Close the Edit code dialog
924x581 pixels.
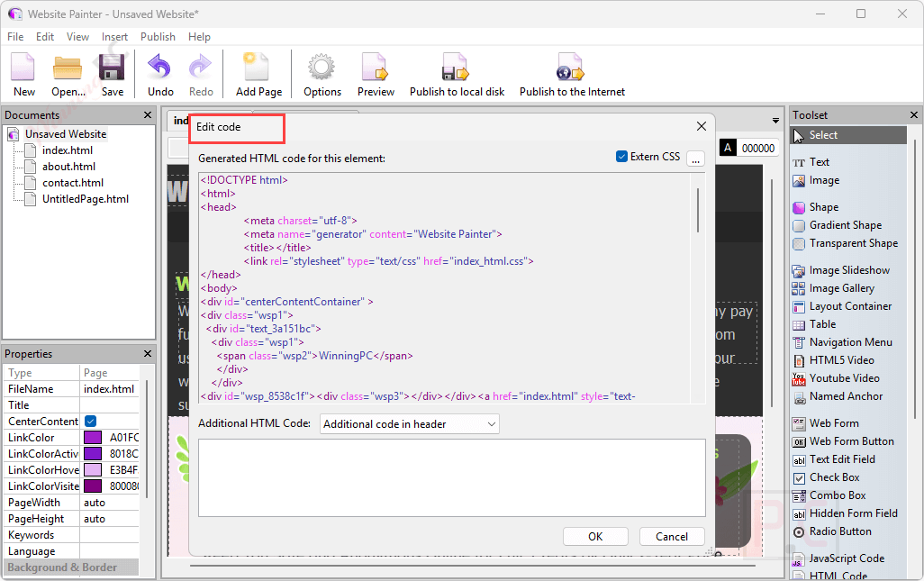click(x=702, y=126)
